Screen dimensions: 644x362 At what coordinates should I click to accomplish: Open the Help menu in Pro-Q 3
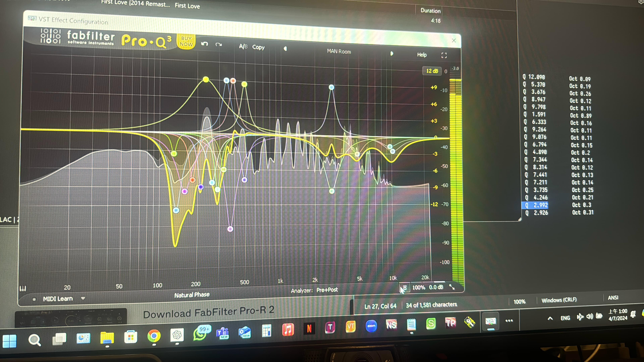(x=422, y=55)
